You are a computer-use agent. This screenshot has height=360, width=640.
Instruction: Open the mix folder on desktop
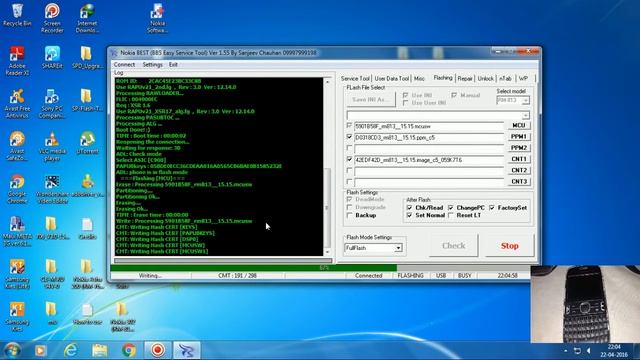(x=52, y=313)
